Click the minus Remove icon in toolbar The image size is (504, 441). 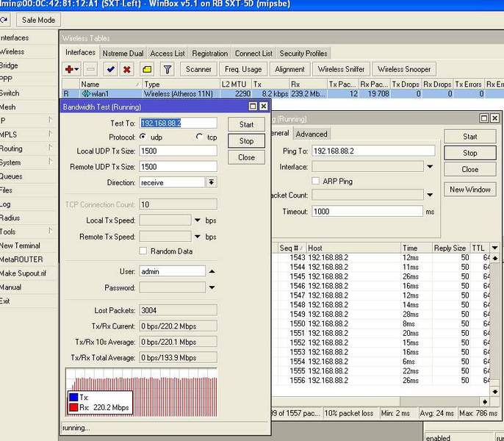(90, 69)
